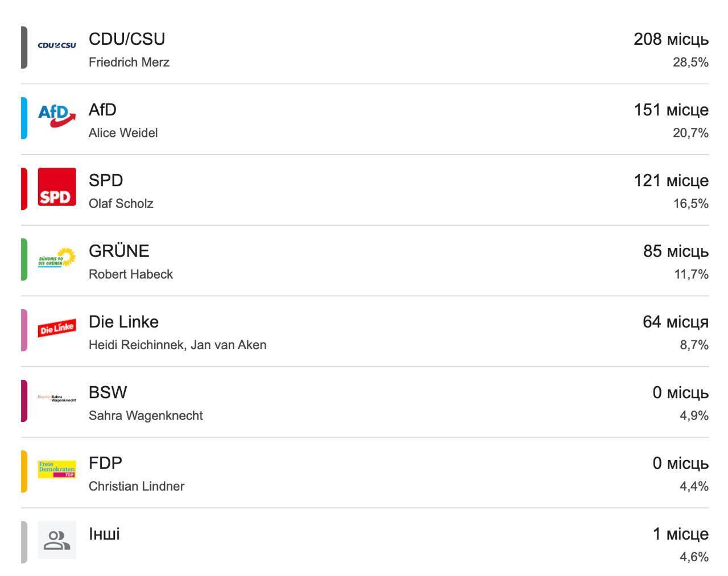Click the Bündnis 90 Die Grünen sunflower logo
728x576 pixels.
pos(57,258)
